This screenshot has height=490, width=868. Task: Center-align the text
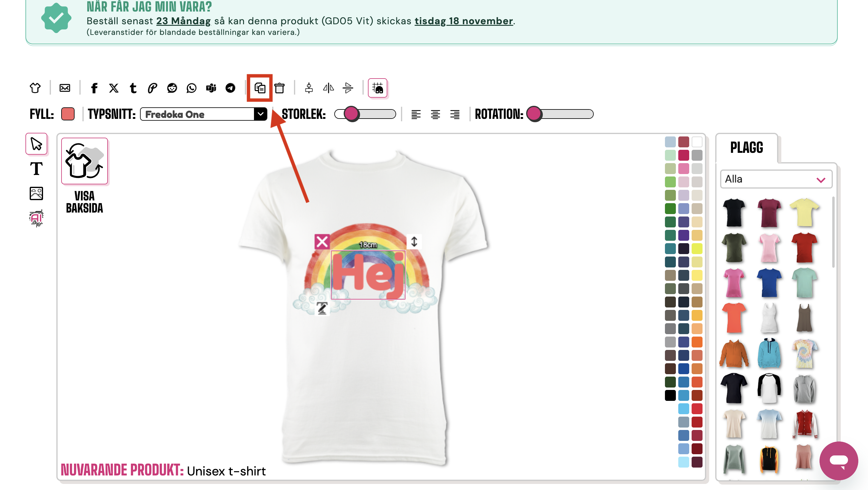coord(435,114)
